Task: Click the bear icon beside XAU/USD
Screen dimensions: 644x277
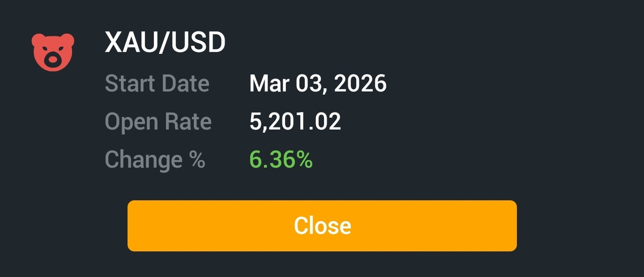Action: tap(53, 52)
